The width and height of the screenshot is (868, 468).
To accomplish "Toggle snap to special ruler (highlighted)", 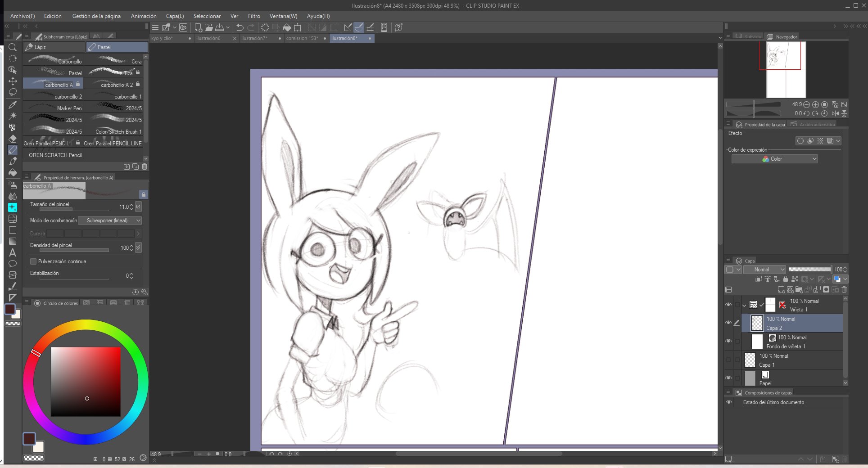I will (x=359, y=27).
